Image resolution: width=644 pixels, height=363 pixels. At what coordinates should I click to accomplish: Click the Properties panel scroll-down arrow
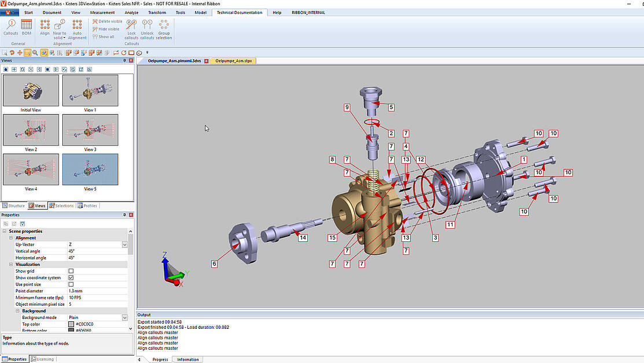[x=131, y=328]
